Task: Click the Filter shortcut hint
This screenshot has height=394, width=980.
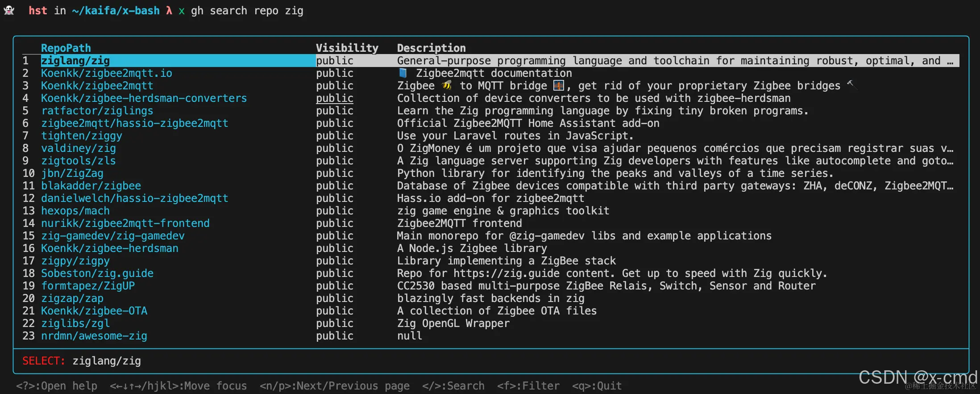Action: click(528, 386)
